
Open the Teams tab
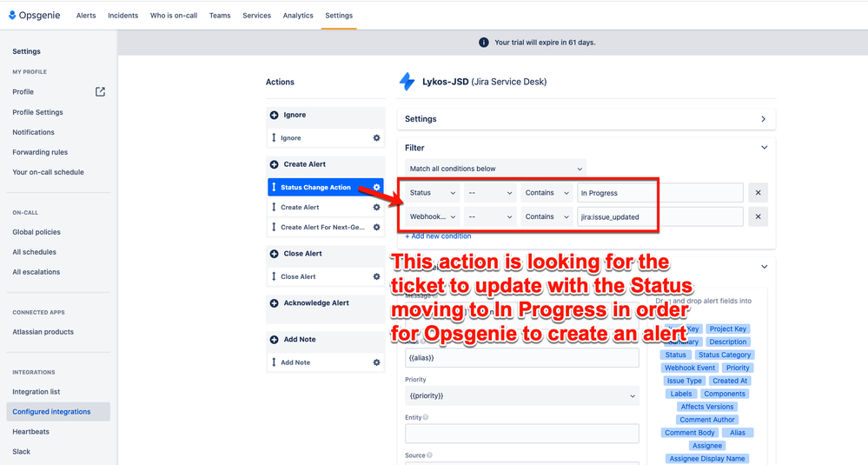pyautogui.click(x=220, y=16)
